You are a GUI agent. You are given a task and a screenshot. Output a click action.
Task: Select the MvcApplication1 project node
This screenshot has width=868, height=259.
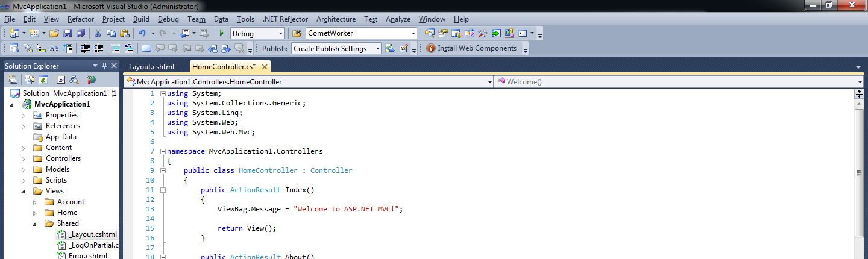coord(62,104)
